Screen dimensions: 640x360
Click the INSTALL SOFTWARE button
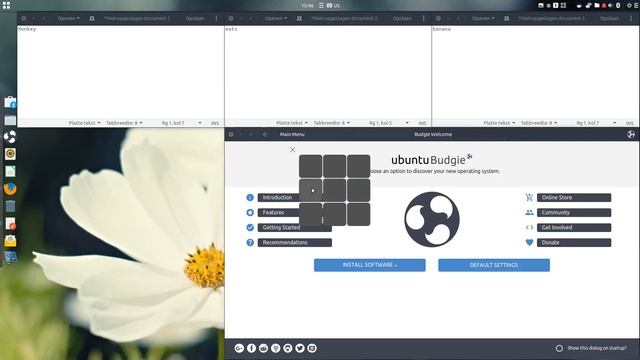point(370,265)
